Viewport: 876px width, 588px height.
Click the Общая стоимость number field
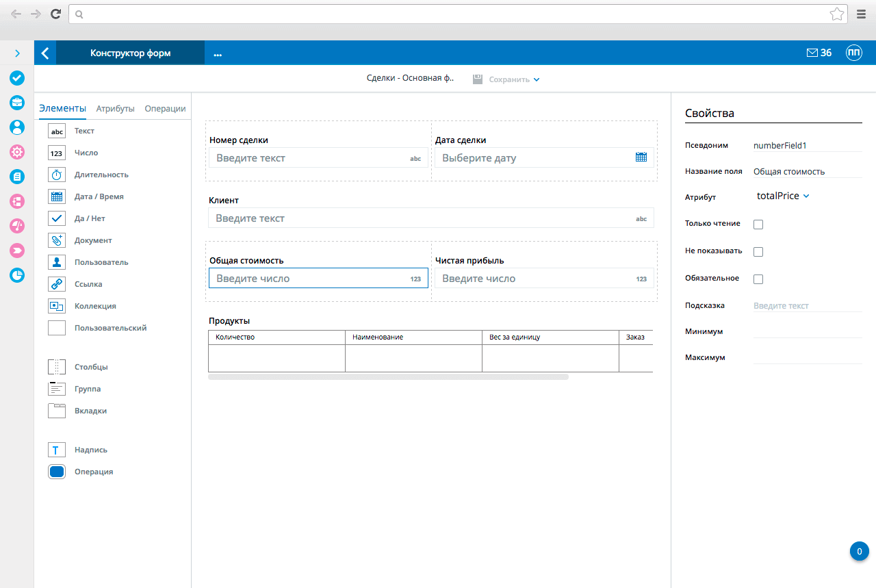tap(318, 279)
